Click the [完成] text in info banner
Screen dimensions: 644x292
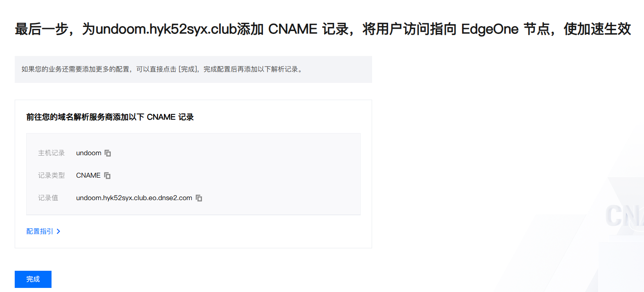pos(188,69)
